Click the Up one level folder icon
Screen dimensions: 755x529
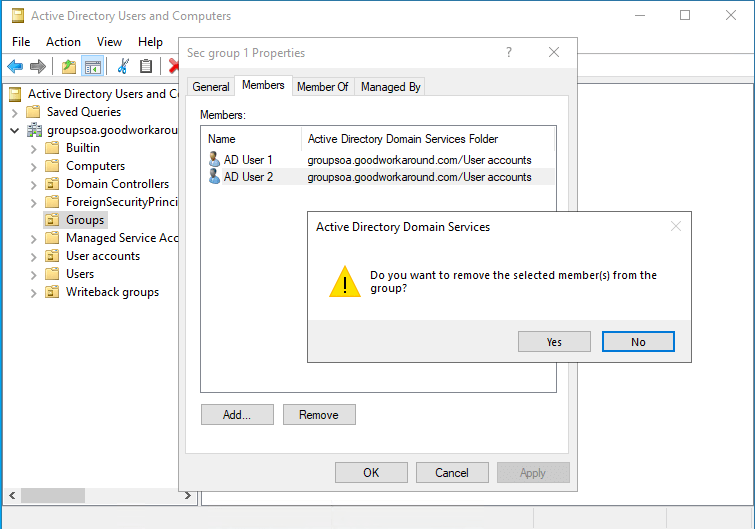[x=68, y=66]
